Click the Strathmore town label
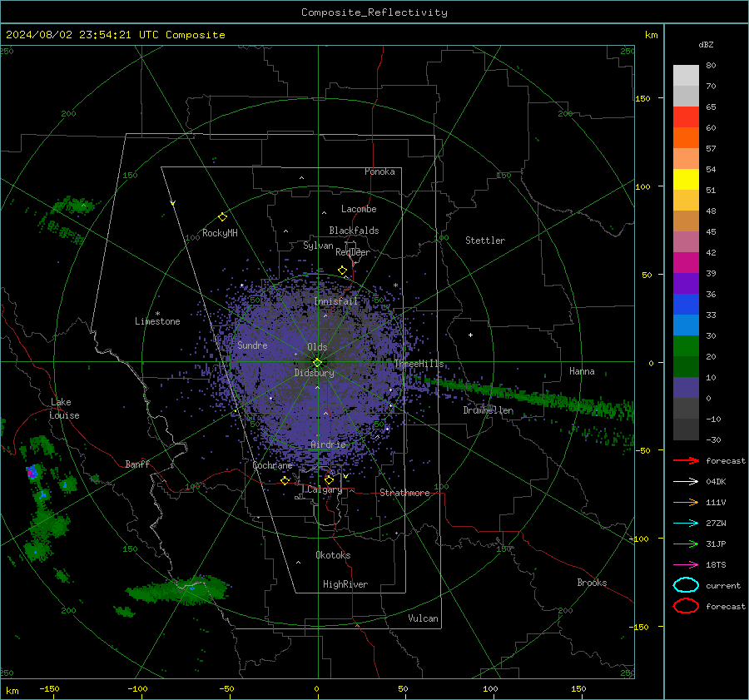 [x=404, y=493]
